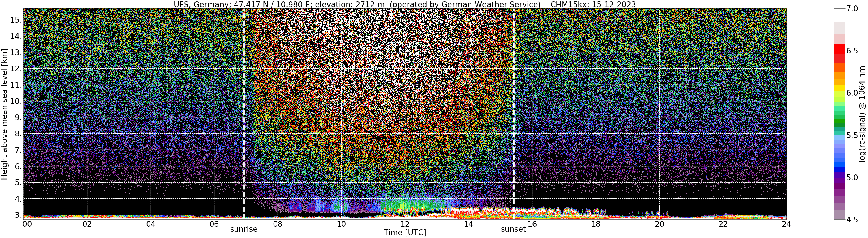Screen dimensions: 868x238
Task: Click the colorbar tick label '6.0'
Action: [852, 93]
